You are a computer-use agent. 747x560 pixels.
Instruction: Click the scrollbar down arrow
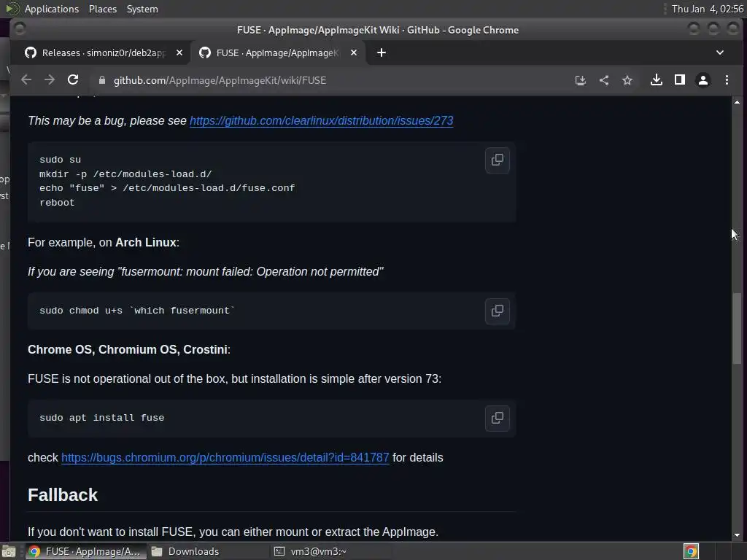pyautogui.click(x=737, y=535)
